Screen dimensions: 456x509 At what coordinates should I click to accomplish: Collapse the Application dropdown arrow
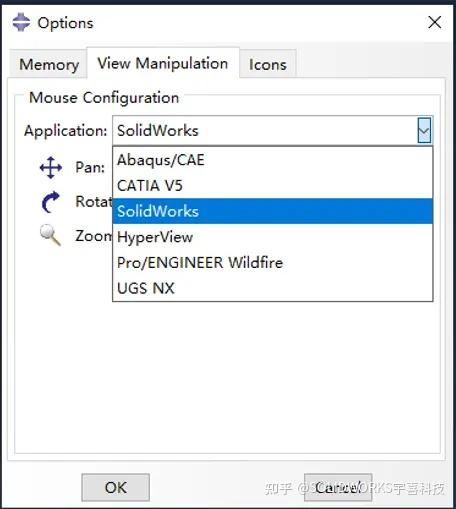[x=424, y=130]
